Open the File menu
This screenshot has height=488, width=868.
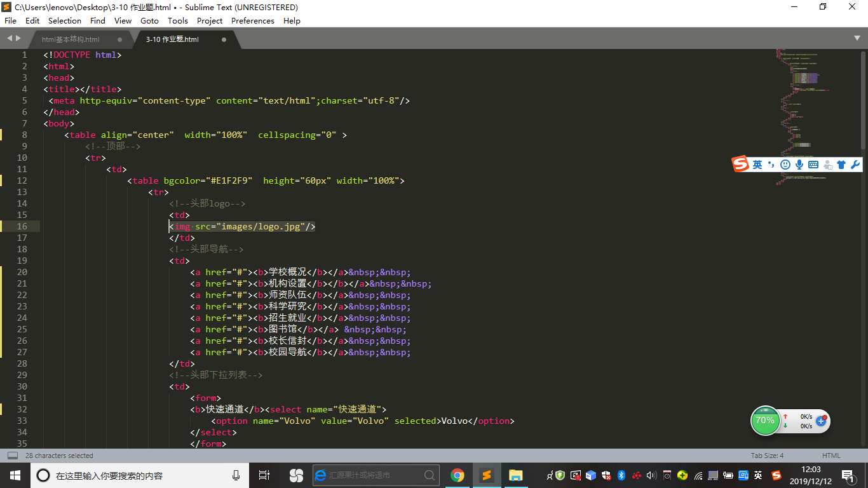point(10,20)
